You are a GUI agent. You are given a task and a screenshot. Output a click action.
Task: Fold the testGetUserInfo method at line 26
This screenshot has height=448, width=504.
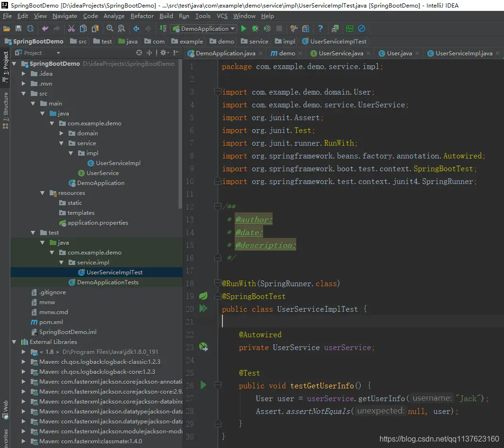pyautogui.click(x=218, y=386)
